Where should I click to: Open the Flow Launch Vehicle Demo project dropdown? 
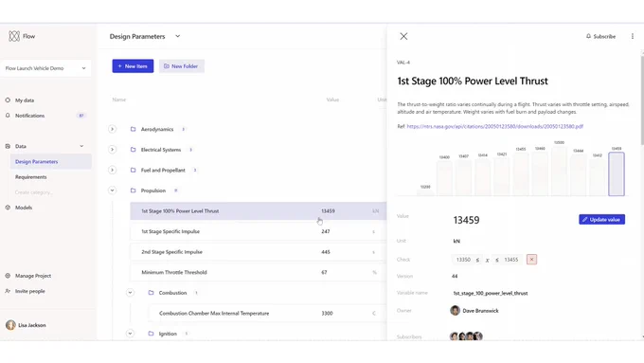point(45,68)
